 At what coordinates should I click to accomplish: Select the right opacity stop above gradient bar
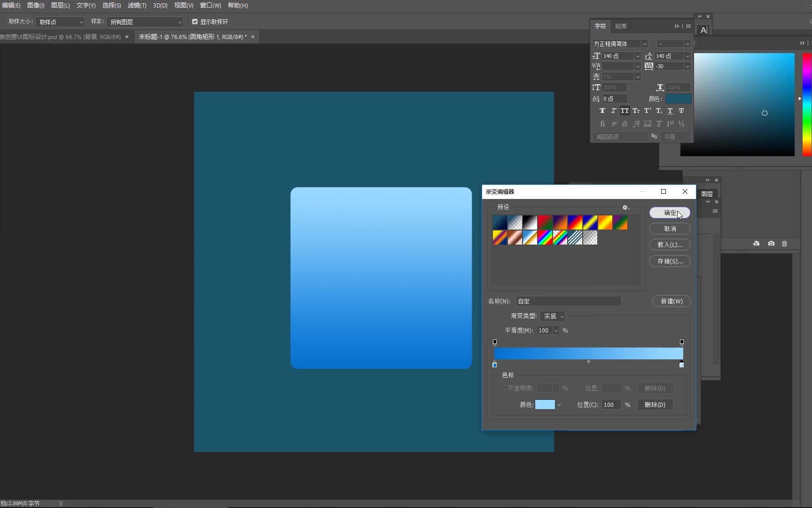point(682,342)
